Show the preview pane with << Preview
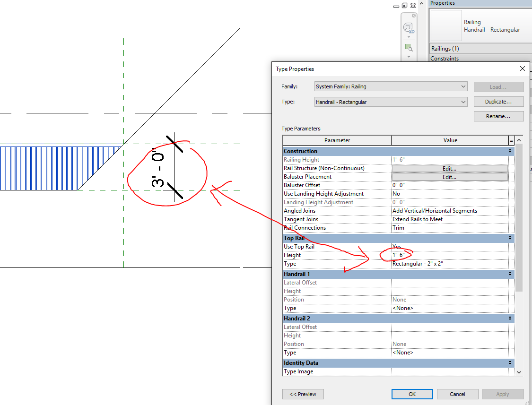This screenshot has width=532, height=405. [x=303, y=394]
